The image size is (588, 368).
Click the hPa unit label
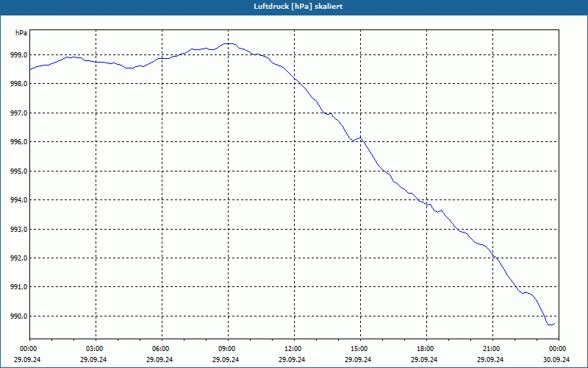pyautogui.click(x=21, y=33)
